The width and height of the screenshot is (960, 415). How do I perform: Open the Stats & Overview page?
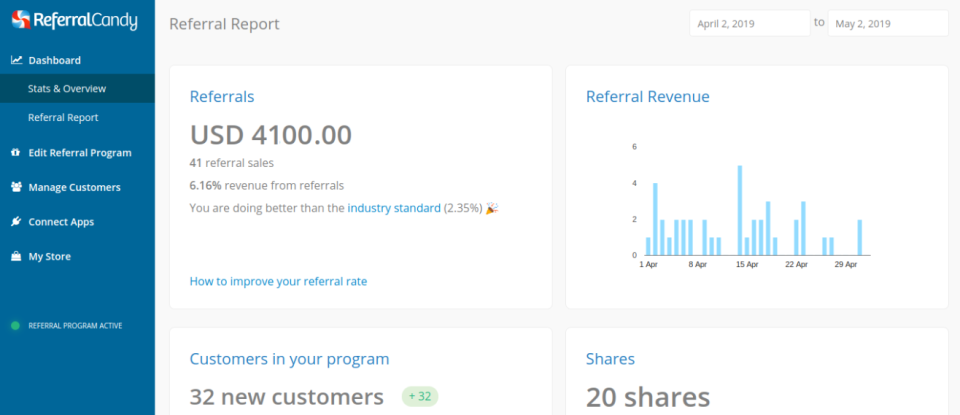point(67,89)
